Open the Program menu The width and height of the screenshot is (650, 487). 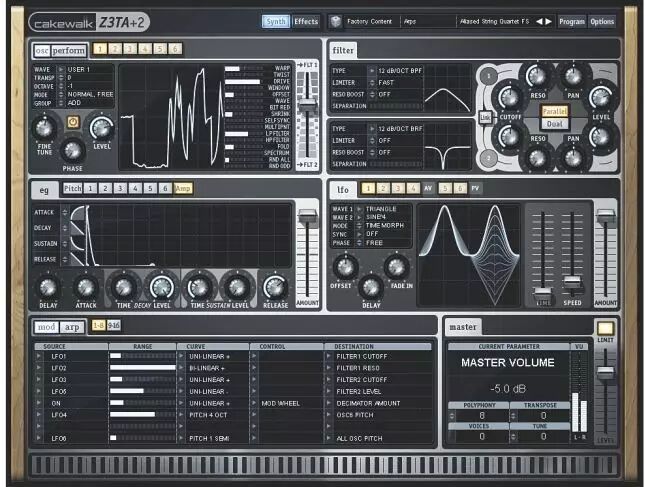[572, 22]
